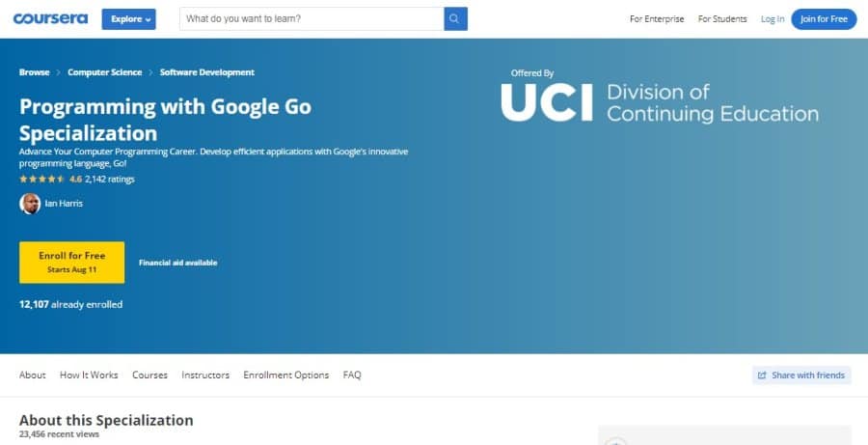Click the 'Offered By' label
This screenshot has height=445, width=868.
click(x=532, y=73)
